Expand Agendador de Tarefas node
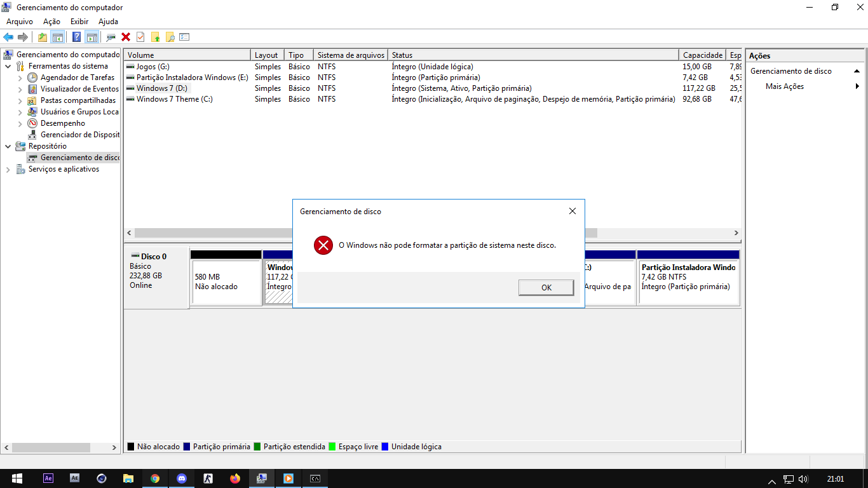868x488 pixels. tap(20, 78)
